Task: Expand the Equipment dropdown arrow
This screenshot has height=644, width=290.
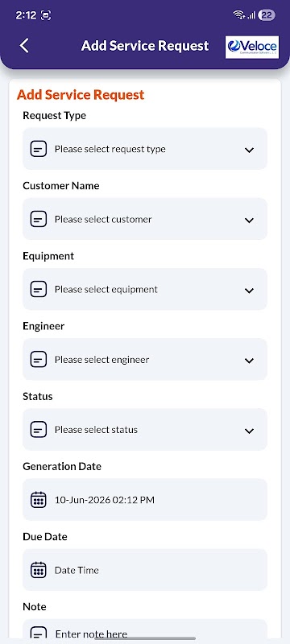Action: click(x=249, y=291)
